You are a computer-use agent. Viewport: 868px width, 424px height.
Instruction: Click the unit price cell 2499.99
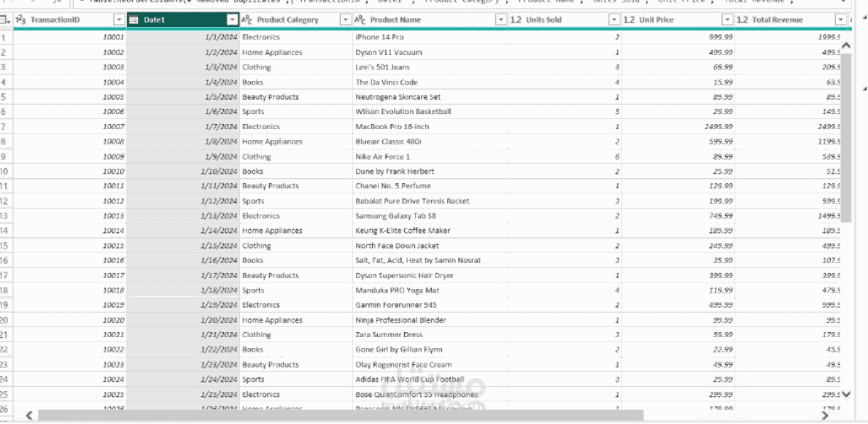tap(678, 127)
